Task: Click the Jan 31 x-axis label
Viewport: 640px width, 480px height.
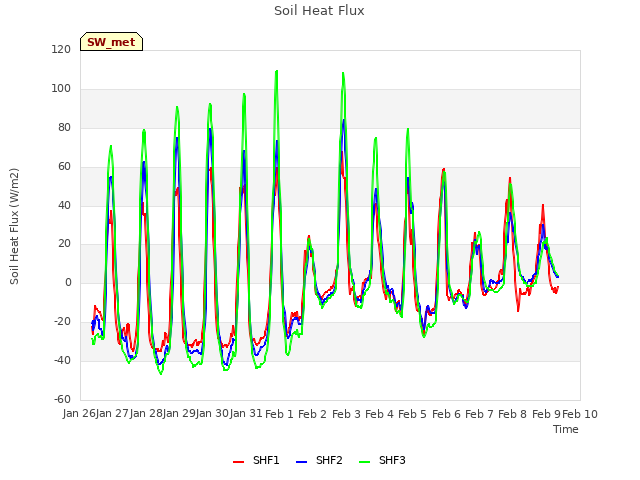Action: tap(246, 413)
